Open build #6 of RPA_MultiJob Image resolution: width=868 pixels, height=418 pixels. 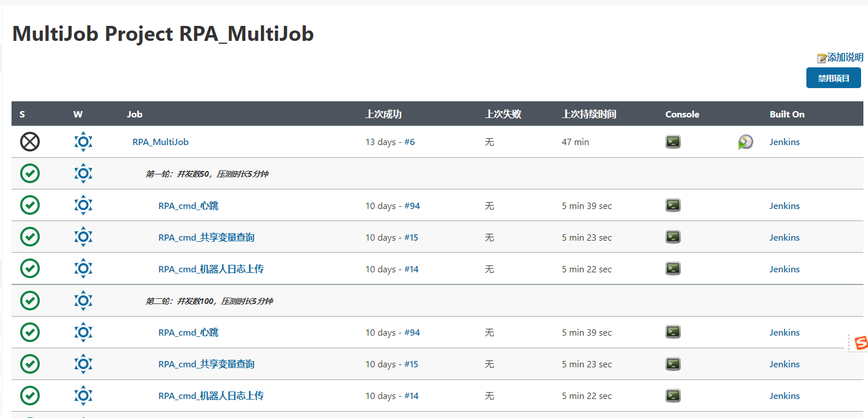tap(410, 141)
